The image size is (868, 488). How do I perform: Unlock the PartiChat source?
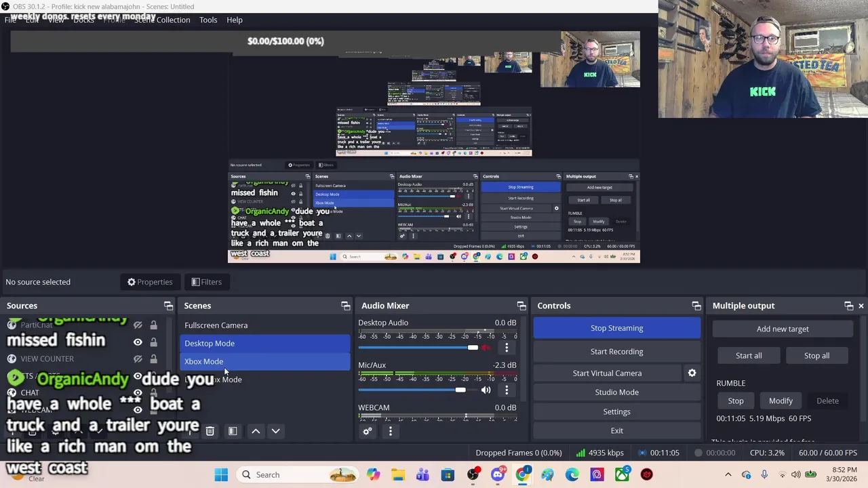(x=153, y=325)
